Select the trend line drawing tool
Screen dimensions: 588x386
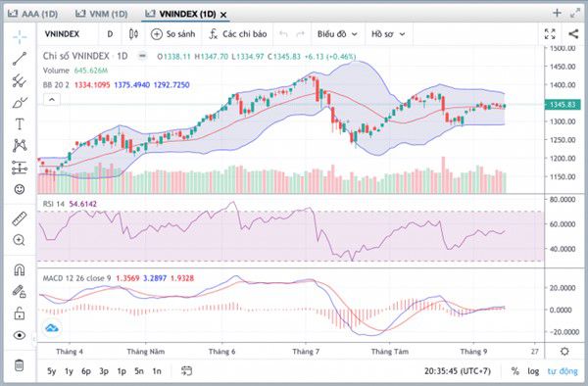(20, 59)
